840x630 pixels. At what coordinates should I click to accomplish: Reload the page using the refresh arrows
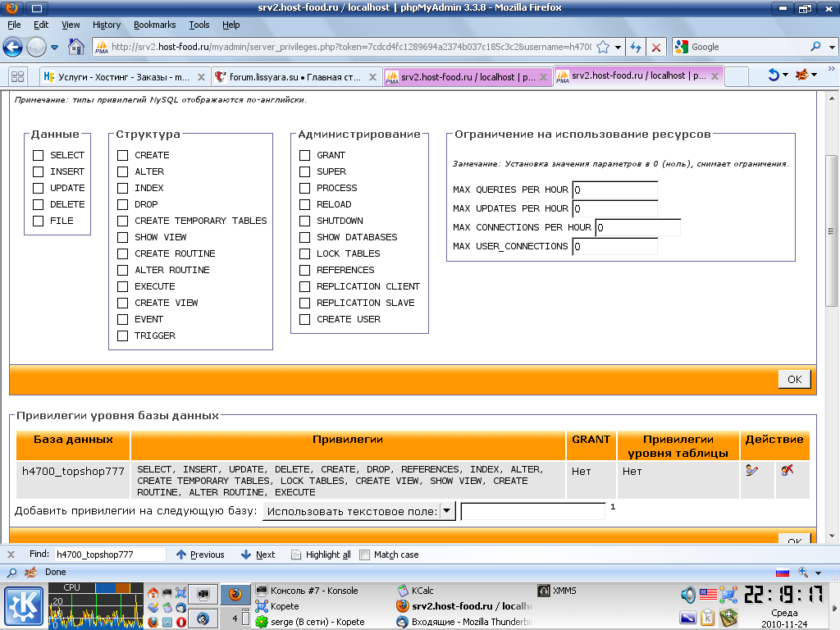636,47
